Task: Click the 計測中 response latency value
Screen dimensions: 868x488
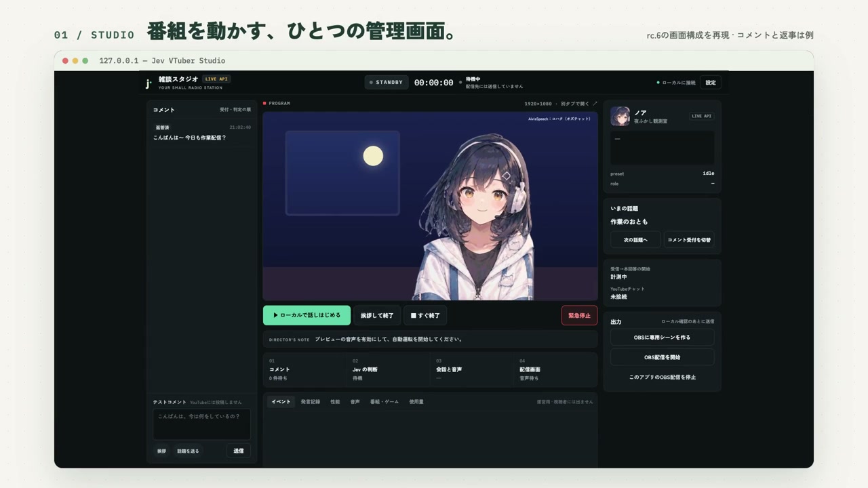Action: [x=618, y=277]
